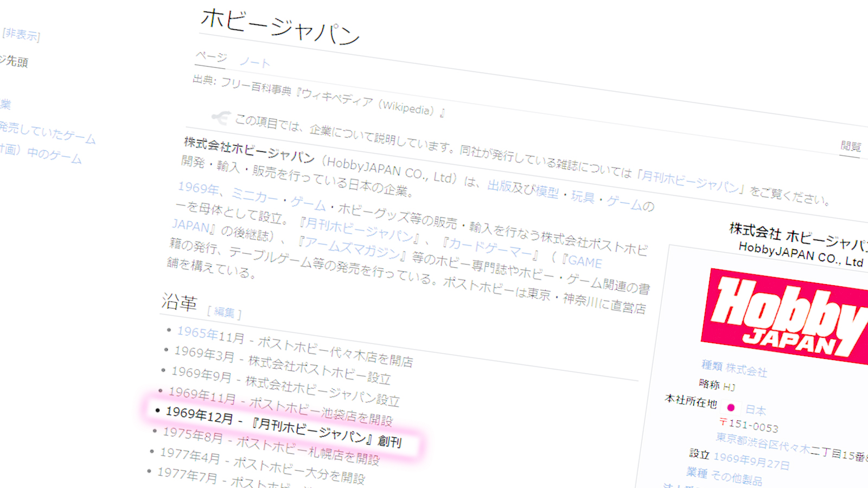The height and width of the screenshot is (488, 868).
Task: Open the 1965年 link in the history list
Action: tap(197, 332)
